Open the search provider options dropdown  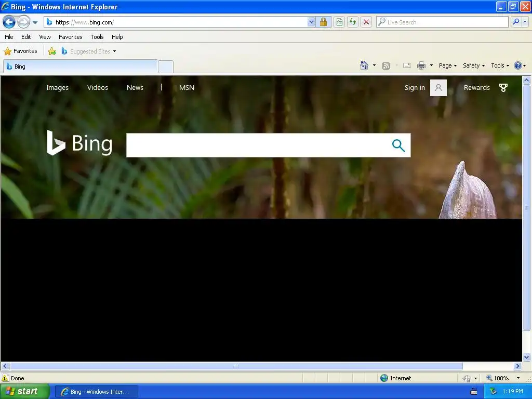(525, 22)
